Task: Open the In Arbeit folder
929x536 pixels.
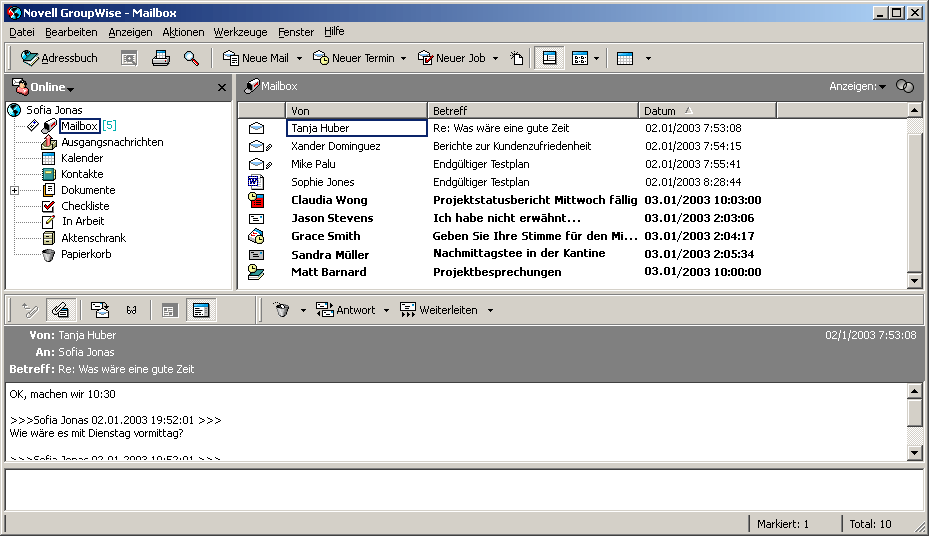Action: [x=83, y=222]
